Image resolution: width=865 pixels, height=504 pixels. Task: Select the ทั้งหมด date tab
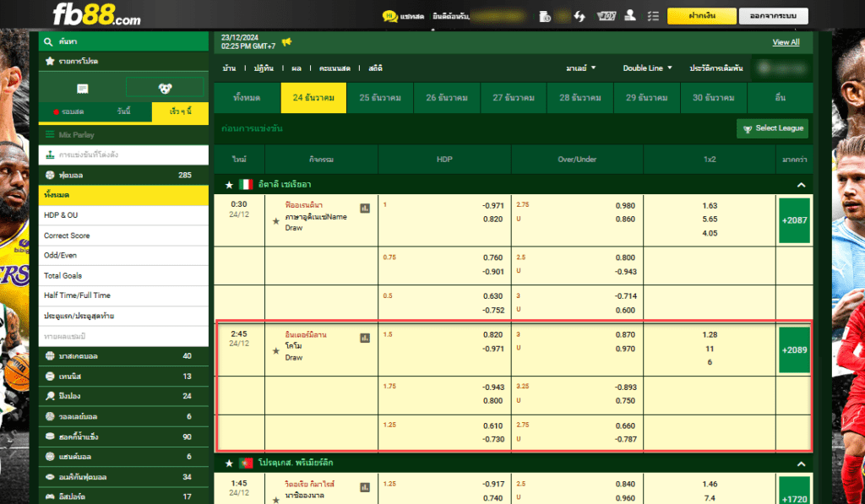point(247,98)
